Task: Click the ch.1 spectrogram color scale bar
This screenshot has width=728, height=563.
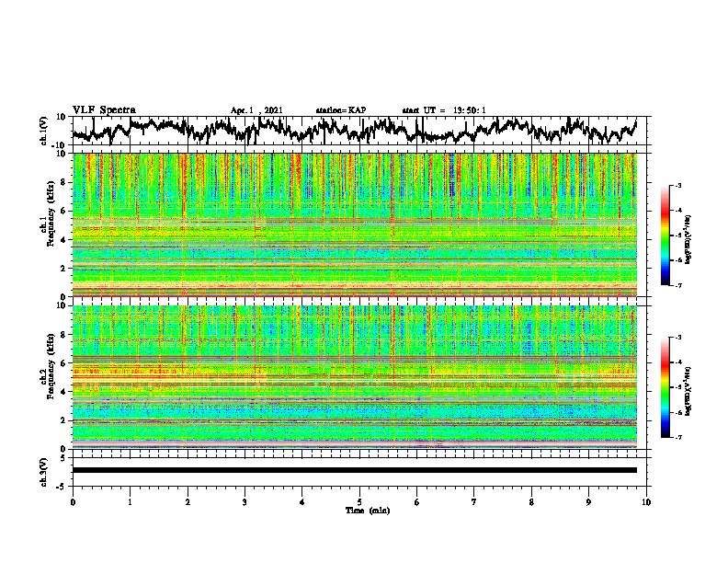Action: click(x=665, y=236)
